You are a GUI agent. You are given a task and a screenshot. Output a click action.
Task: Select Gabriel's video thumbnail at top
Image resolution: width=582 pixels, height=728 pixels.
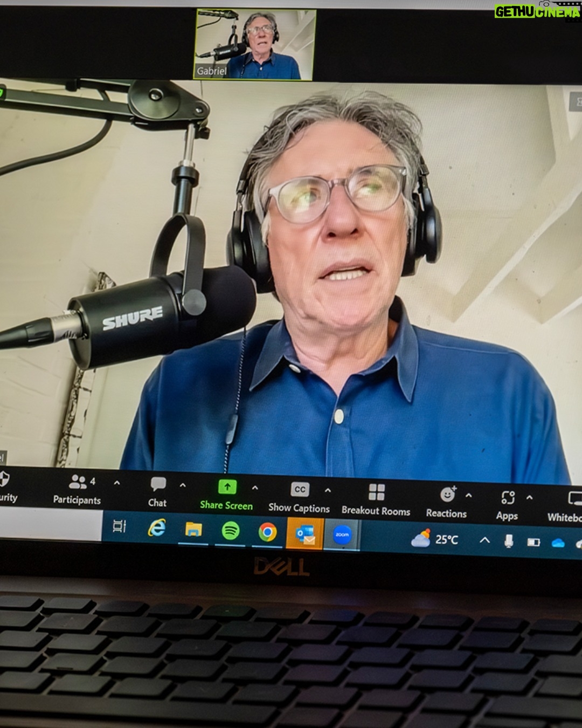point(255,44)
